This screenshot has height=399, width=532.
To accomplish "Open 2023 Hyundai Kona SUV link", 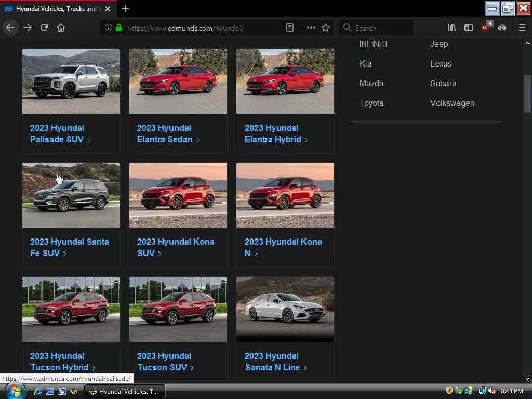I will [176, 247].
